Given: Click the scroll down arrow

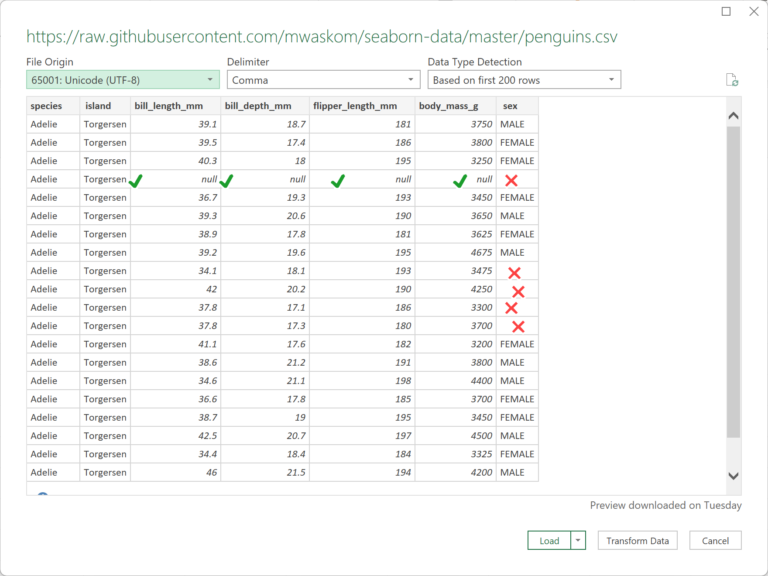Looking at the screenshot, I should pyautogui.click(x=733, y=476).
